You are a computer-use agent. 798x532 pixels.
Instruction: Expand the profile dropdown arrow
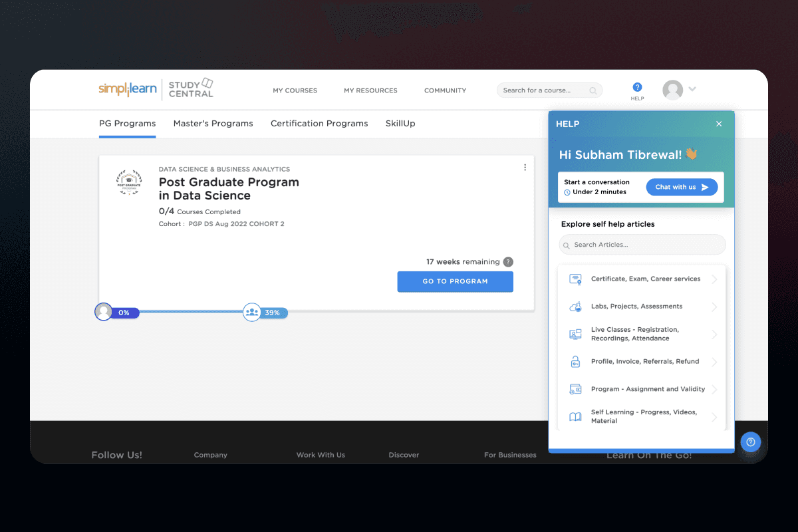coord(692,89)
